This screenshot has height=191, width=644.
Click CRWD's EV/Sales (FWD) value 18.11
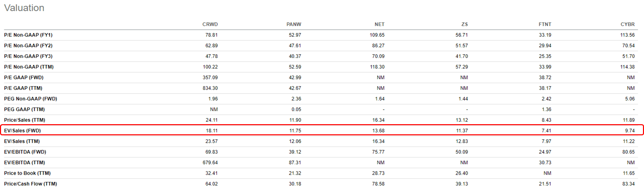pyautogui.click(x=212, y=131)
